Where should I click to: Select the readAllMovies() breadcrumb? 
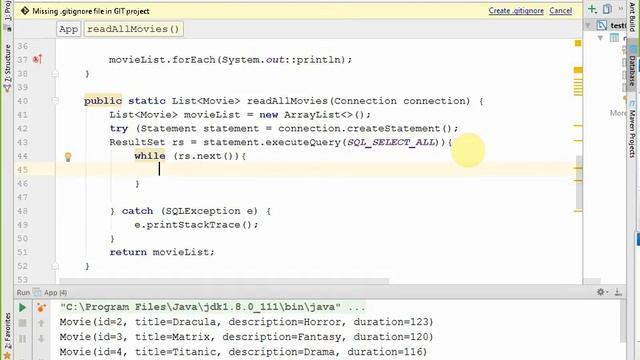[133, 29]
